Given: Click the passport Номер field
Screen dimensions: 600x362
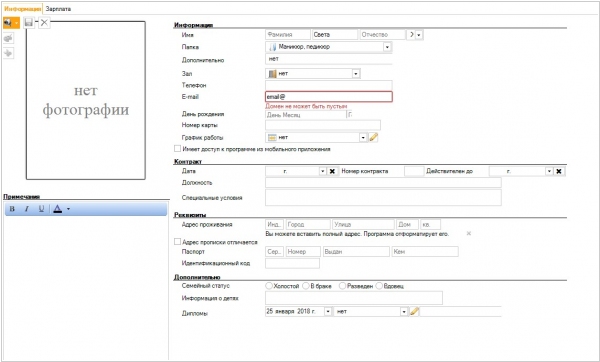Looking at the screenshot, I should 303,251.
